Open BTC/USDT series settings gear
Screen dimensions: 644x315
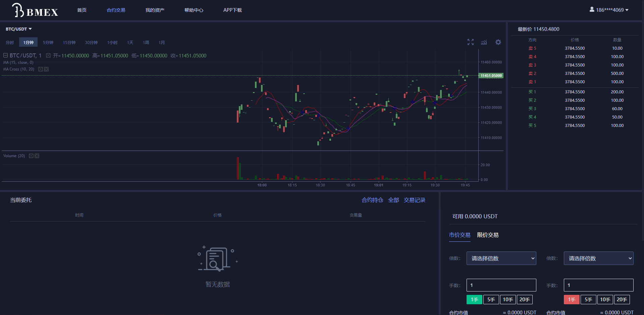click(48, 56)
